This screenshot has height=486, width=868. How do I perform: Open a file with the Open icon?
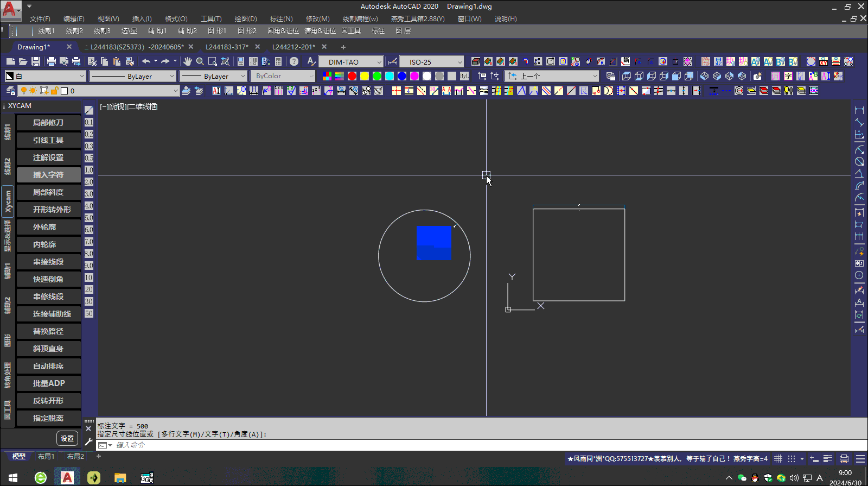(23, 61)
